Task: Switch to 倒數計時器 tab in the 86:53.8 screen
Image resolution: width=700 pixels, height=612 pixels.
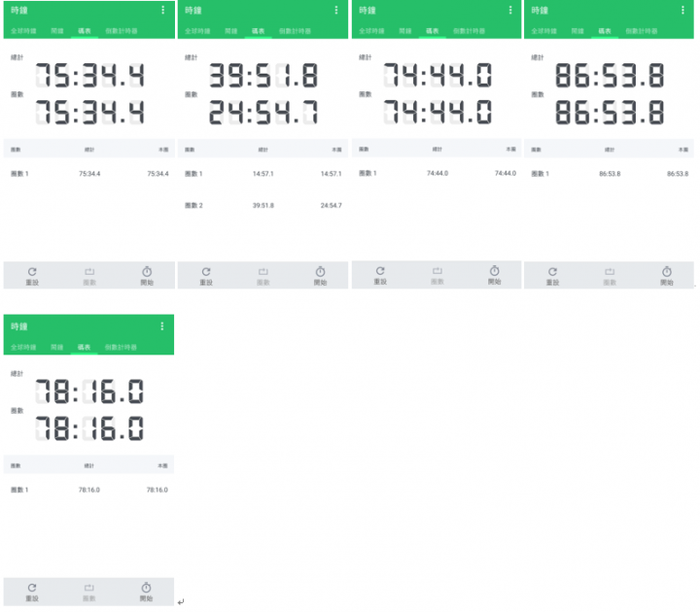Action: (x=642, y=31)
